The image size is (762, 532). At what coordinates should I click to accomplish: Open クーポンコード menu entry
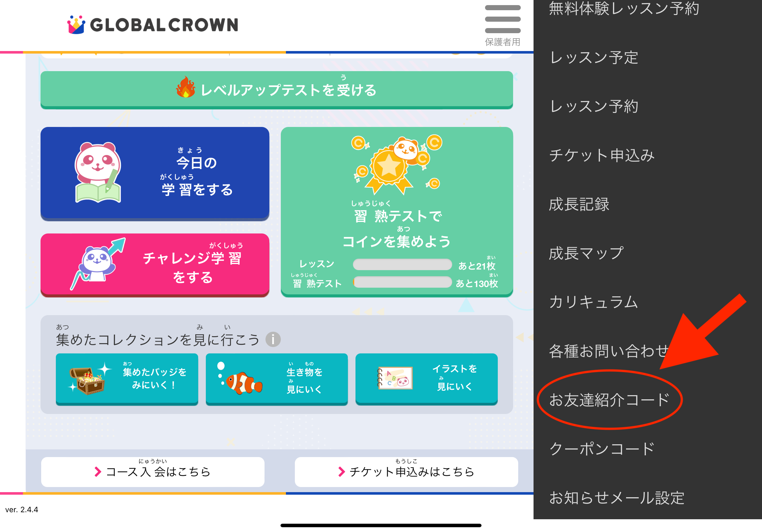point(601,449)
